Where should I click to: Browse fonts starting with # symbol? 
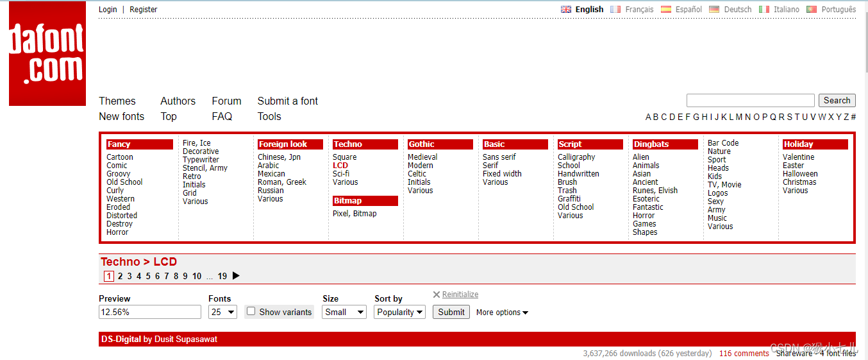pyautogui.click(x=853, y=117)
